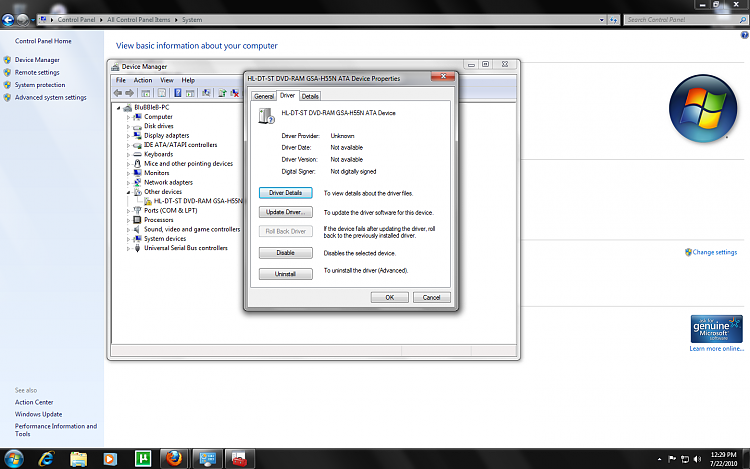Click the Update Driver button
The height and width of the screenshot is (469, 750).
[x=286, y=212]
